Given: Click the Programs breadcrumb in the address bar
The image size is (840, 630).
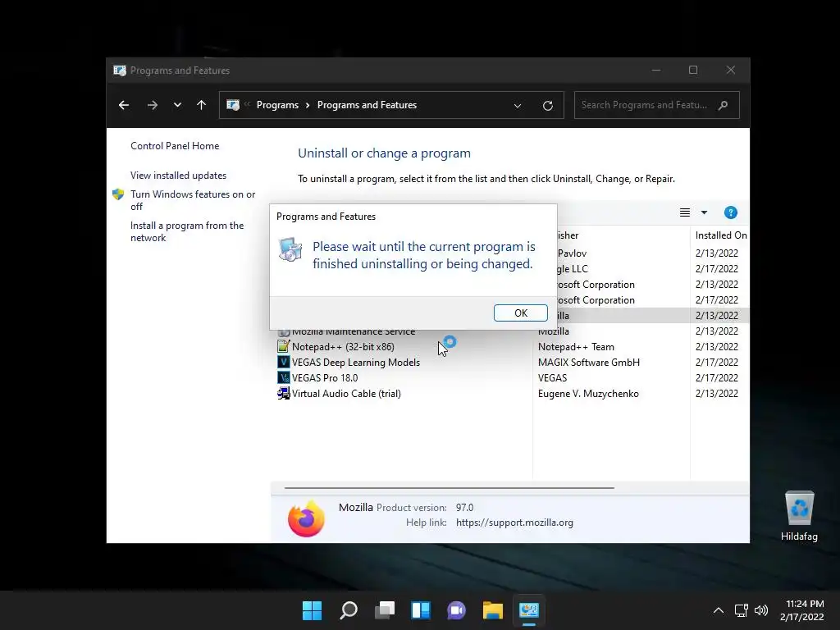Looking at the screenshot, I should [x=277, y=105].
